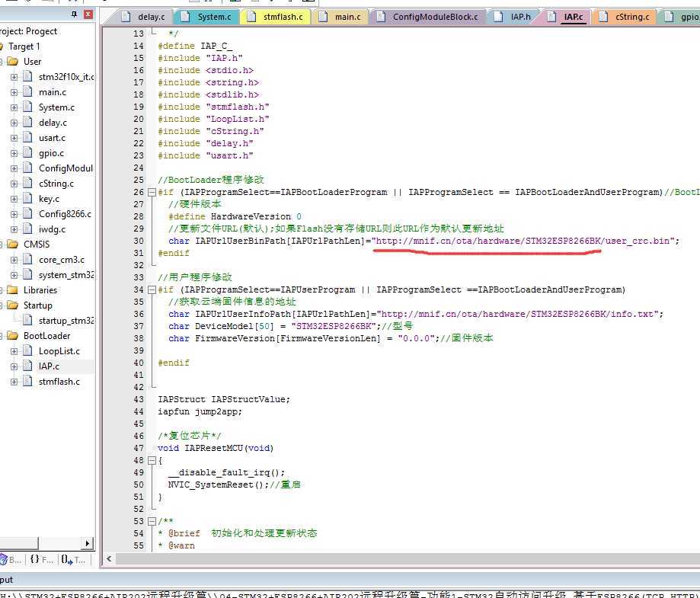Click the project panel horizontal scrollbar thumb

pyautogui.click(x=19, y=543)
